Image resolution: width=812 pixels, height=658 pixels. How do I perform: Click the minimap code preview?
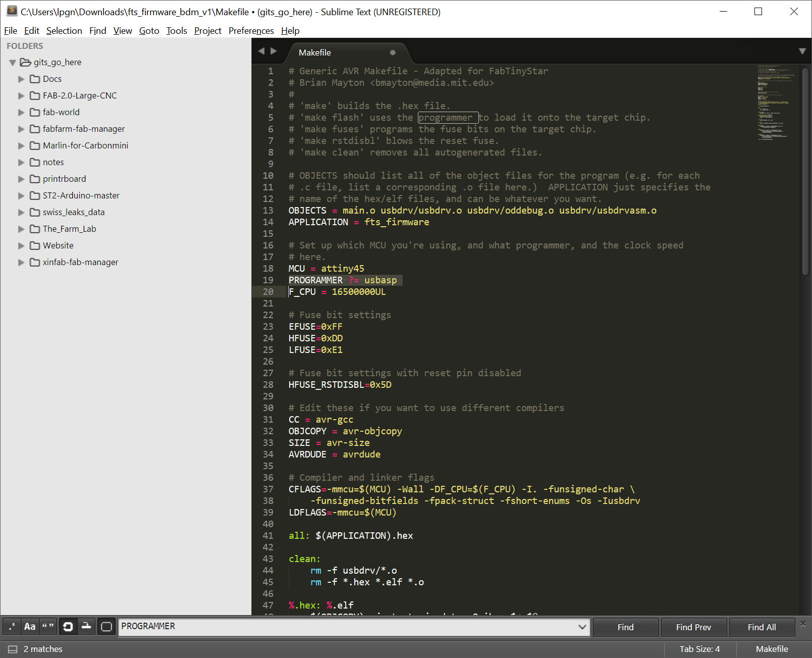pos(776,102)
